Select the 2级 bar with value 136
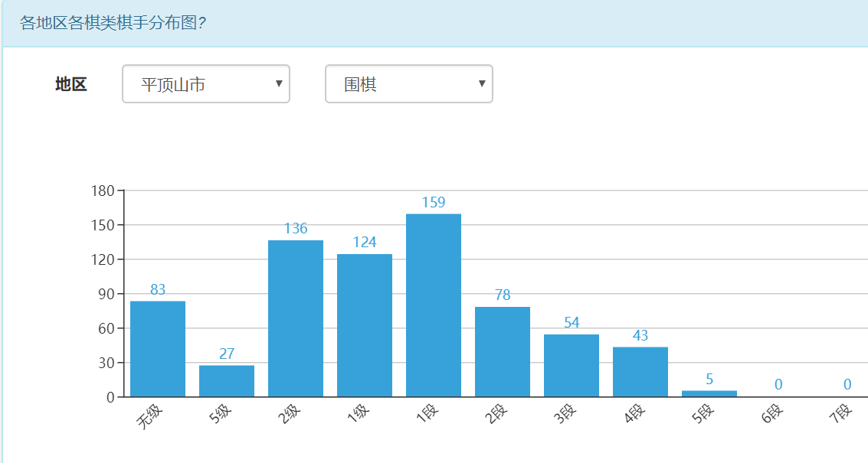The height and width of the screenshot is (463, 868). 296,318
